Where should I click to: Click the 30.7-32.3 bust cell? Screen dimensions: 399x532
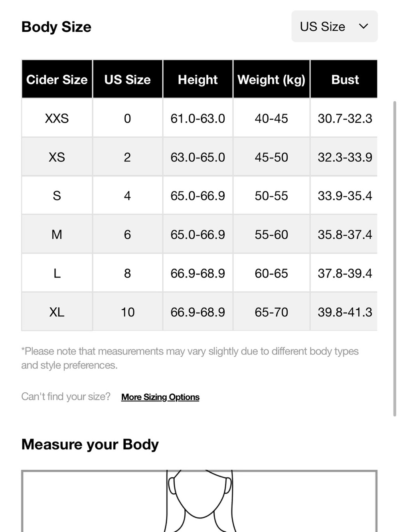(344, 118)
